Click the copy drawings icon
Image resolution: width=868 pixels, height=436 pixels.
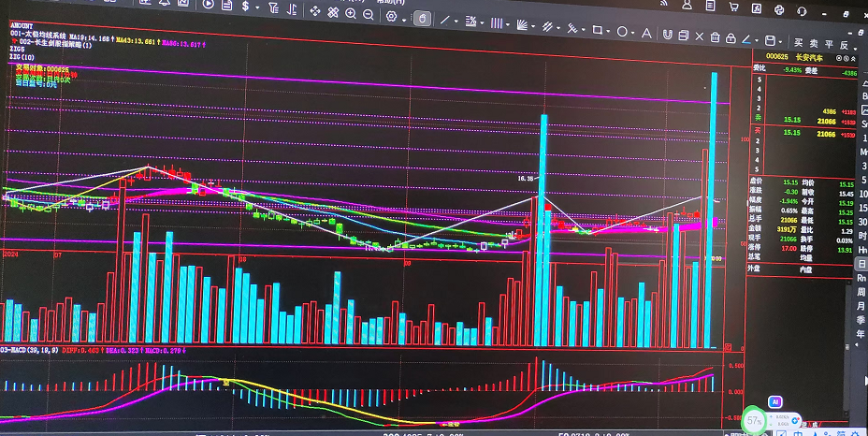(x=683, y=36)
